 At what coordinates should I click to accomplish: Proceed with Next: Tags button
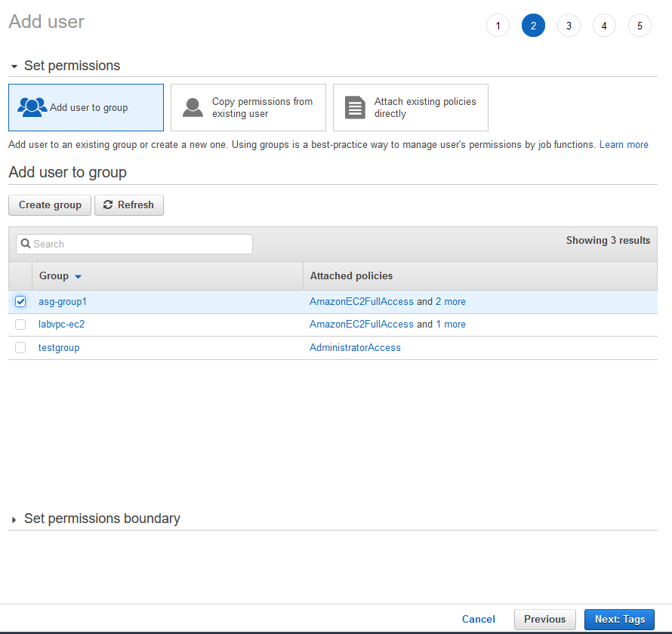pos(619,620)
